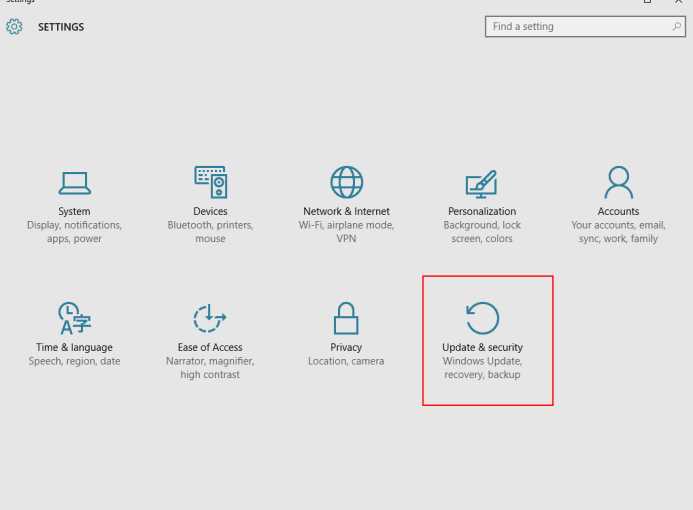Screen dimensions: 693x510
Task: Open Devices via the keyboard and speaker icon
Action: [210, 182]
